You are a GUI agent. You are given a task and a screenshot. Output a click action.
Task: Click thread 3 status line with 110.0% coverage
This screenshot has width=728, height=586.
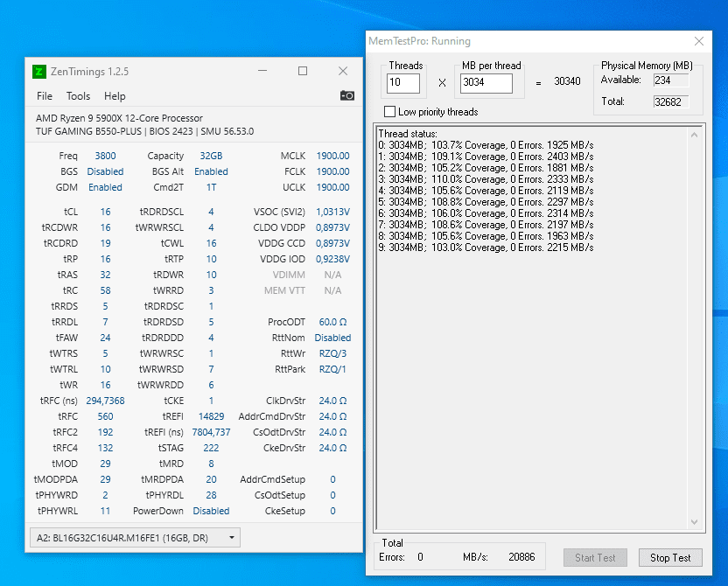486,179
